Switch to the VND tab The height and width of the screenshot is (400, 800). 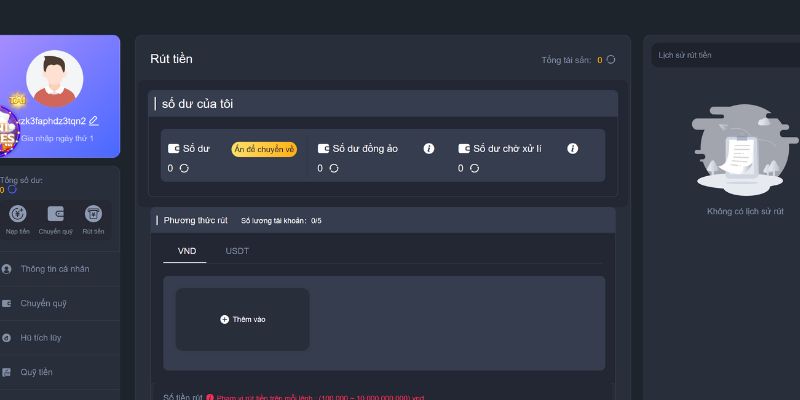(184, 251)
